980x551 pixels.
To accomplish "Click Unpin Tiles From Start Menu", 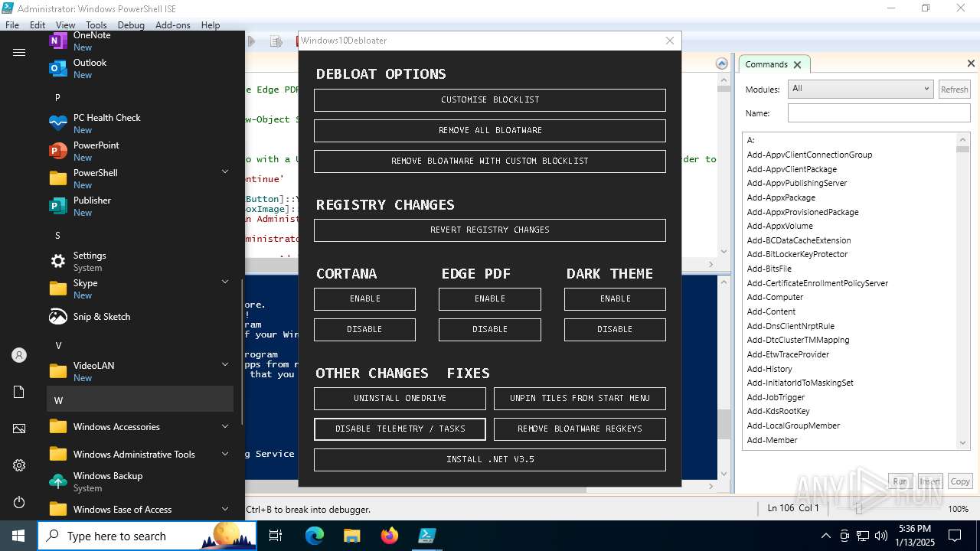I will tap(580, 399).
